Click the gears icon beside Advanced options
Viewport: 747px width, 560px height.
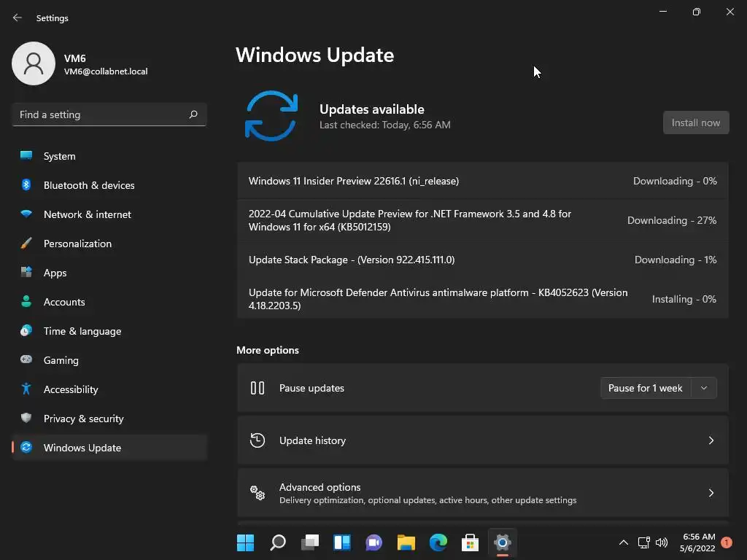(258, 493)
